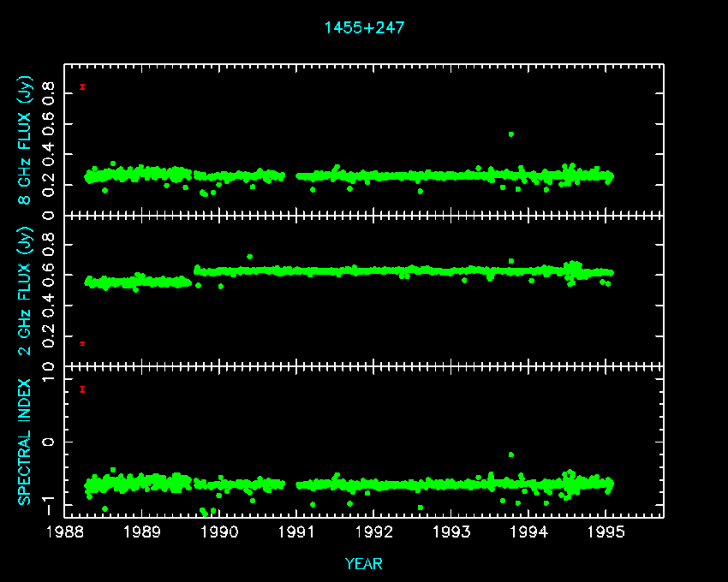Select the 8 GHz FLUX axis label
728x582 pixels.
pyautogui.click(x=27, y=142)
